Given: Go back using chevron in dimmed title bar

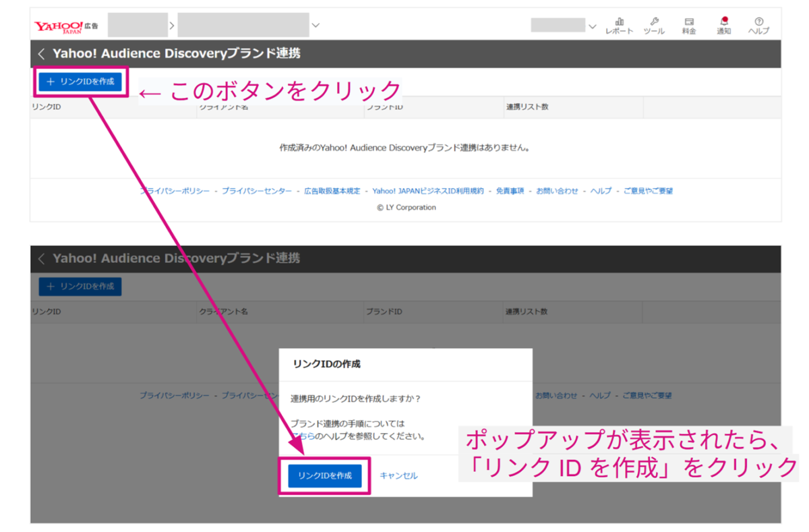Looking at the screenshot, I should point(42,258).
